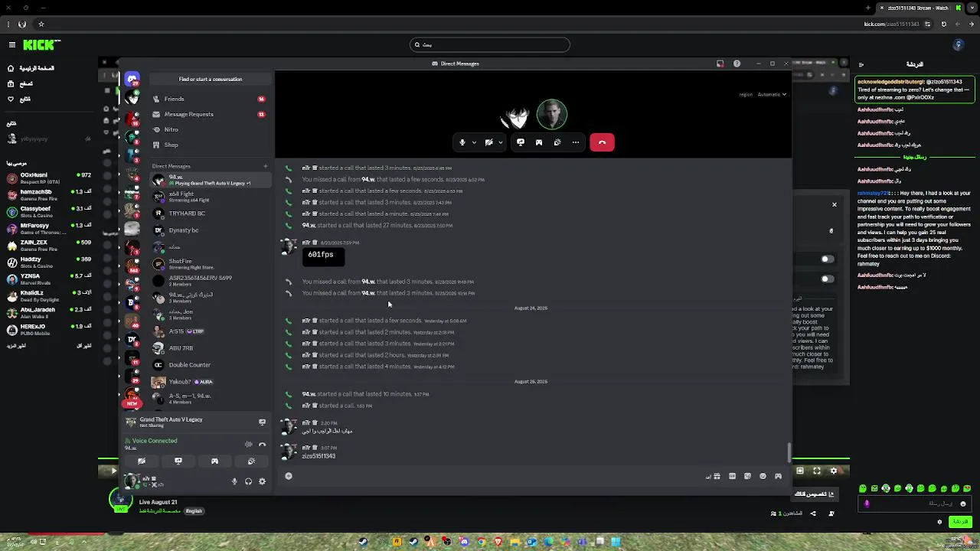Click plus icon next to Direct Messages

266,166
